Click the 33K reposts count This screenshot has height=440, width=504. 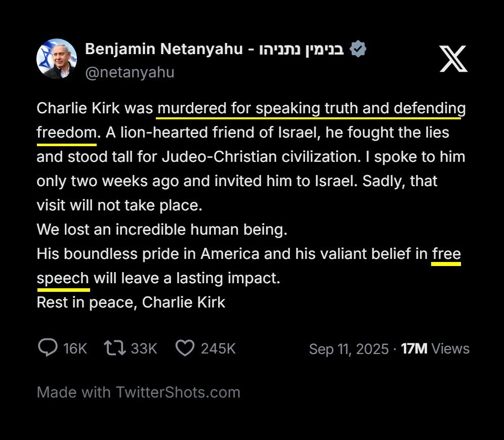coord(144,348)
